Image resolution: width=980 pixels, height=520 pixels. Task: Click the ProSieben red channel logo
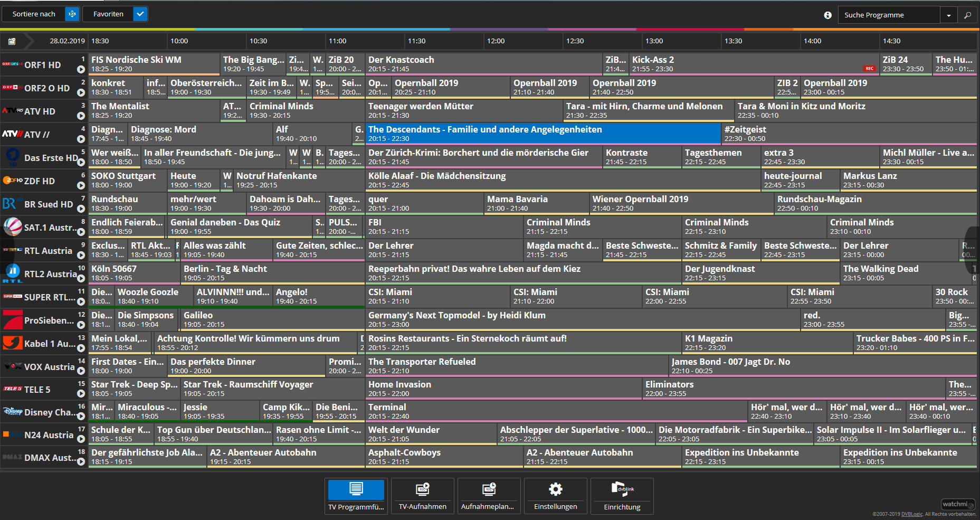pyautogui.click(x=13, y=320)
